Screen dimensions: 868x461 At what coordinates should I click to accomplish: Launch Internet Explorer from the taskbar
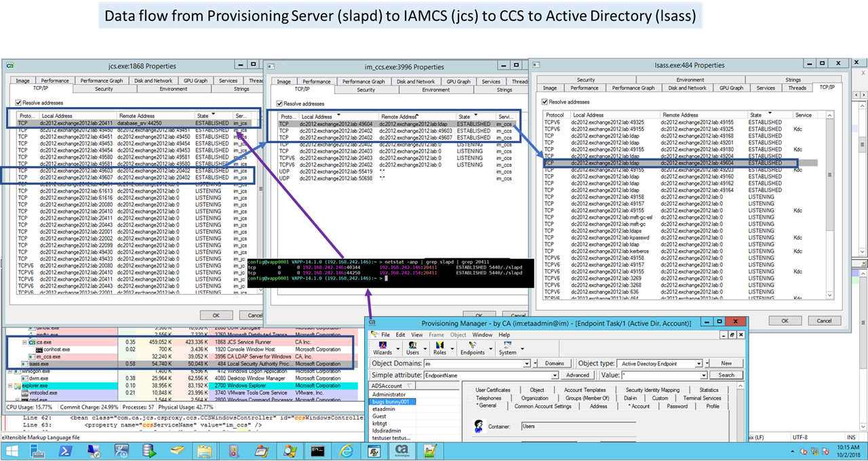(x=345, y=450)
